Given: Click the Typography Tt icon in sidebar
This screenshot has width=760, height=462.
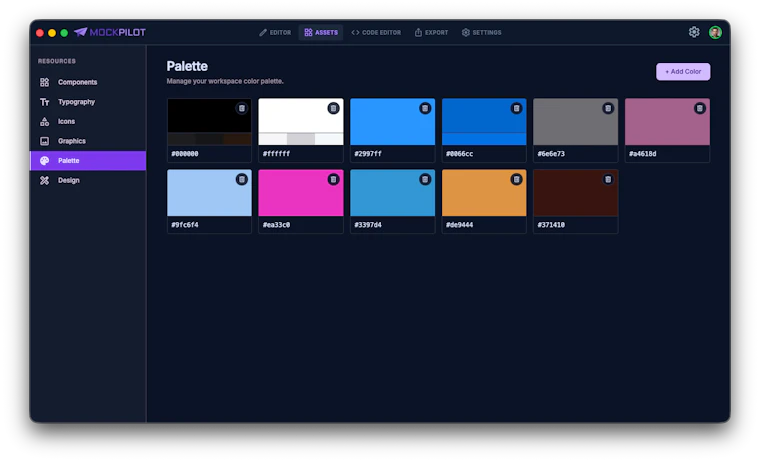Looking at the screenshot, I should 45,102.
